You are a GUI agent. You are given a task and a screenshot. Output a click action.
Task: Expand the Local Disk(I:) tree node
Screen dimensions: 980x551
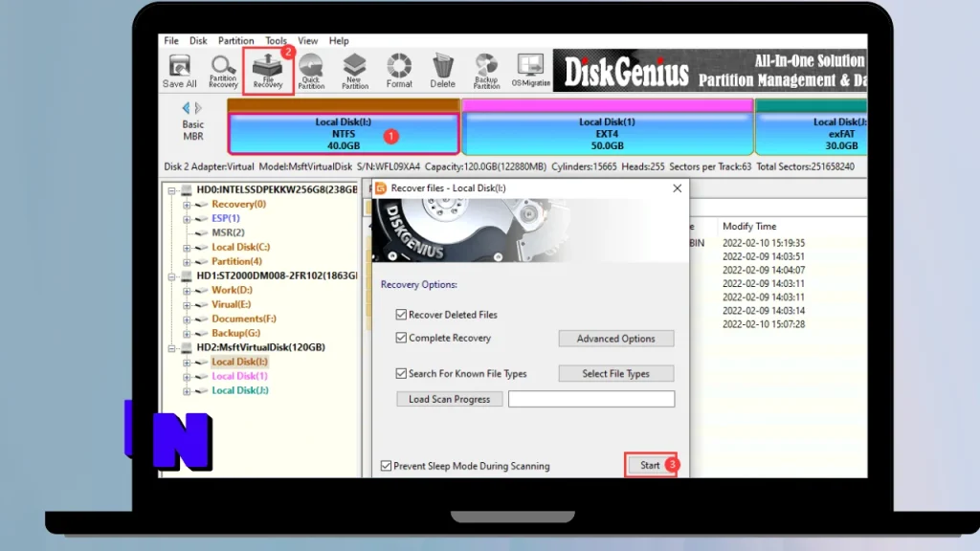(187, 363)
